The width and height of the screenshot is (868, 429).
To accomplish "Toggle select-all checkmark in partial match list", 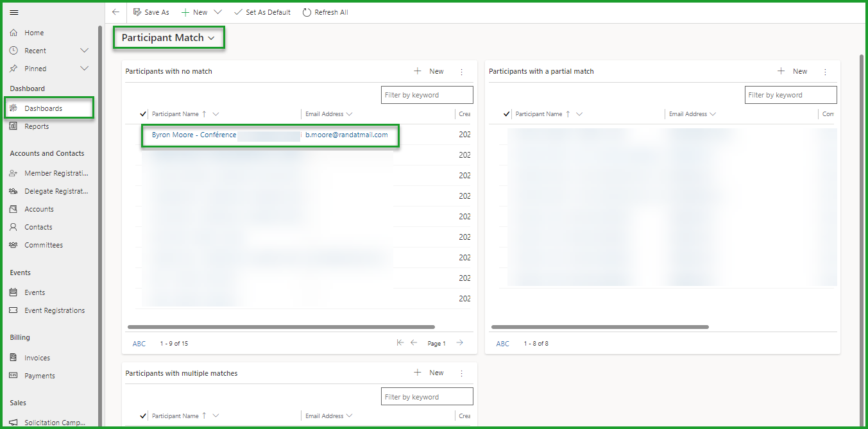I will pos(506,114).
